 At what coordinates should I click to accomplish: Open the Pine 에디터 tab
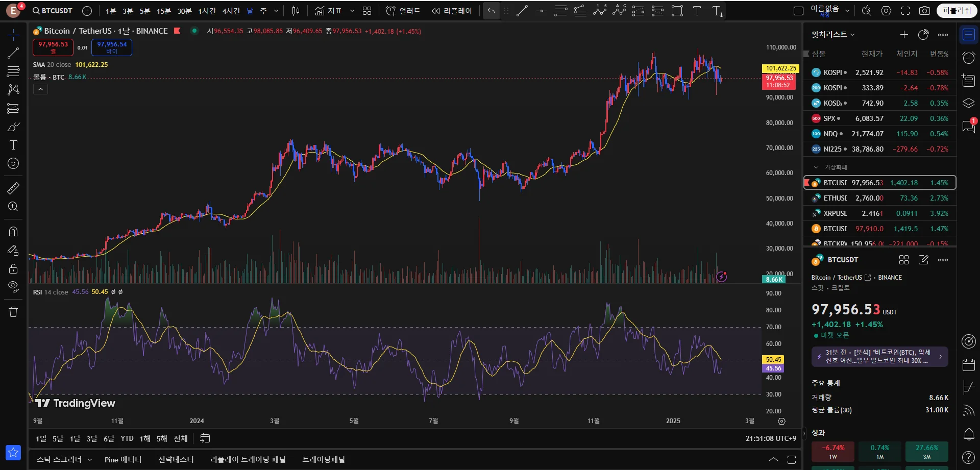pos(122,459)
